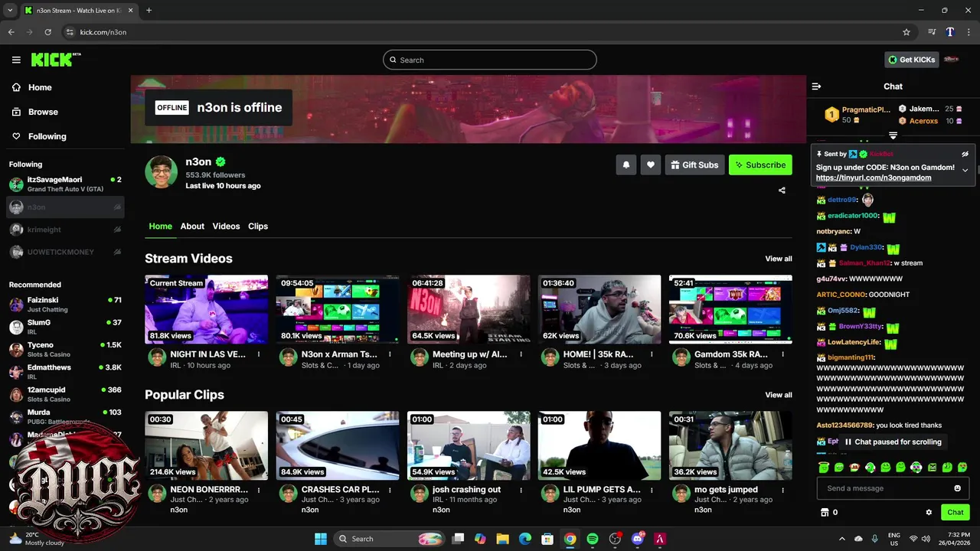
Task: Open the chat shop icon
Action: (x=825, y=513)
